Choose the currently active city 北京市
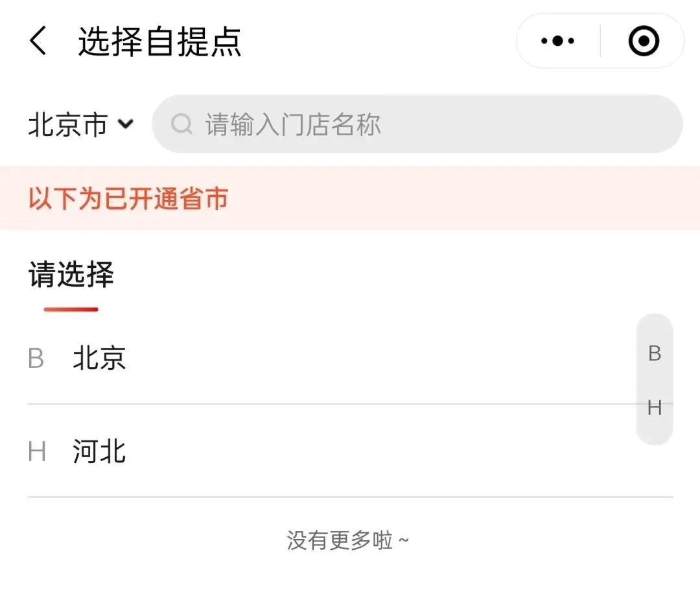 (68, 124)
